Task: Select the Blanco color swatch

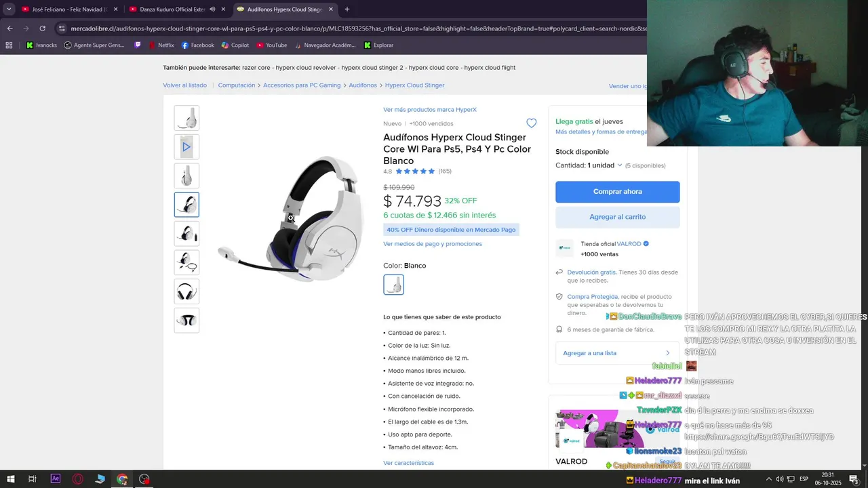Action: 393,285
